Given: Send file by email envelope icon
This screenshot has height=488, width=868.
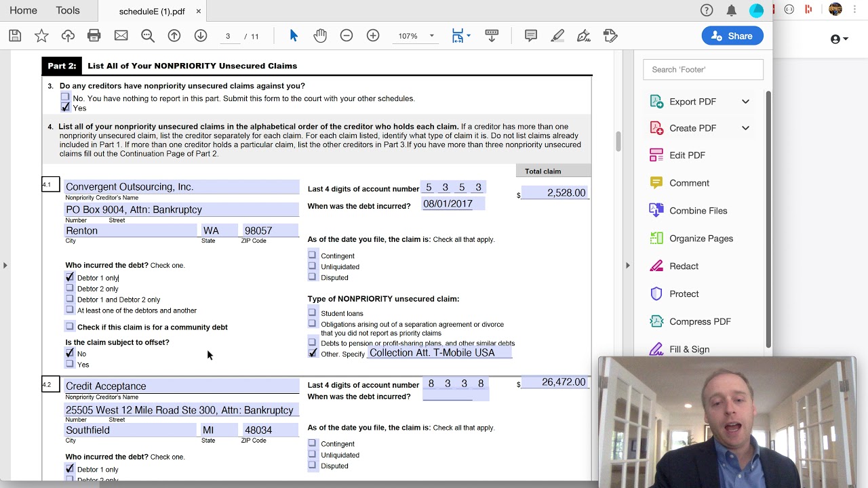Looking at the screenshot, I should click(121, 36).
